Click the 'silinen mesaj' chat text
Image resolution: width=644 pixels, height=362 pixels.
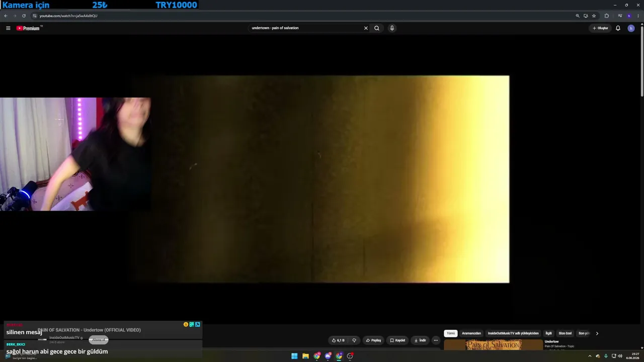click(24, 332)
